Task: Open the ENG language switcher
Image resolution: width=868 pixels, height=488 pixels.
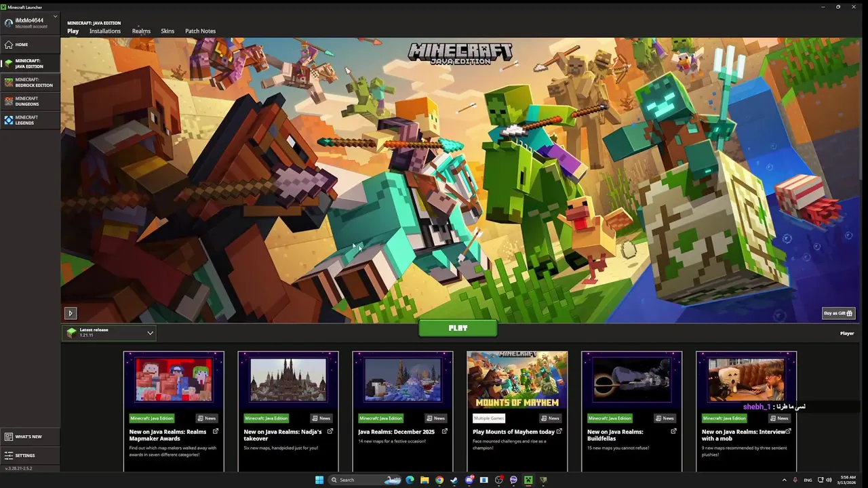Action: (808, 480)
